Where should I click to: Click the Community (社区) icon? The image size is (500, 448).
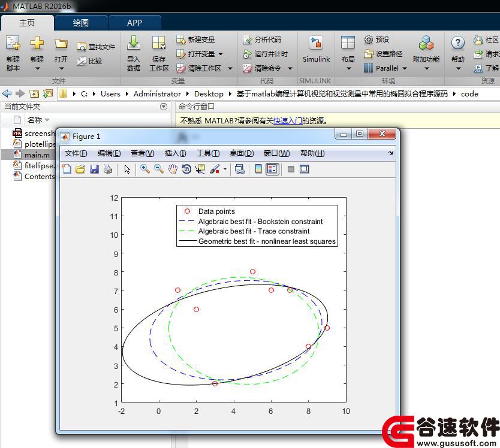click(478, 40)
